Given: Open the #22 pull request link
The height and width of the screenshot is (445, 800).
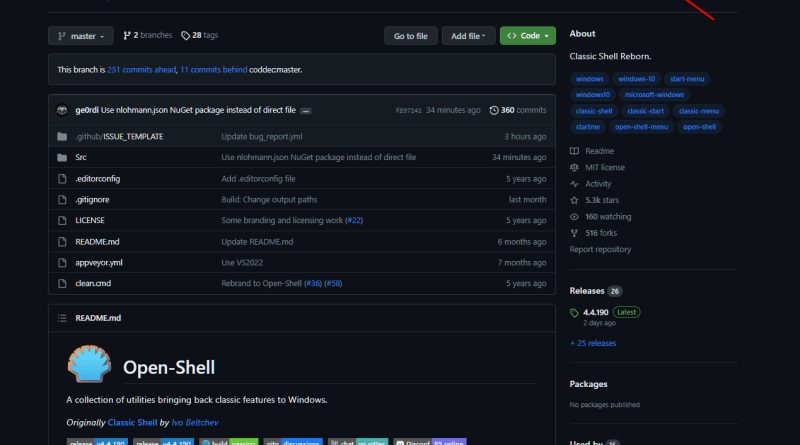Looking at the screenshot, I should pos(354,220).
